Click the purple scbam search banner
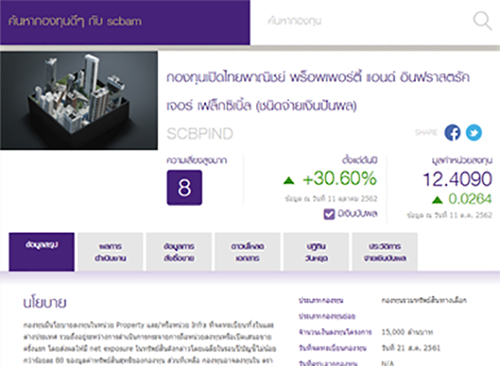This screenshot has width=500, height=366. (125, 22)
